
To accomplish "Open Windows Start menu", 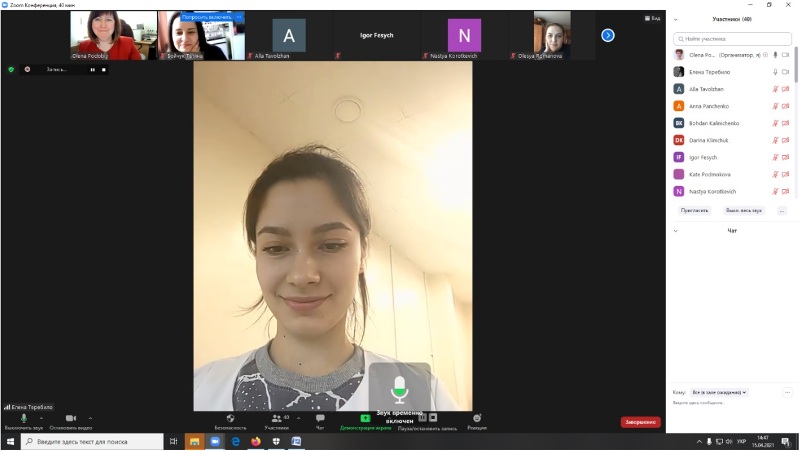I will point(10,442).
